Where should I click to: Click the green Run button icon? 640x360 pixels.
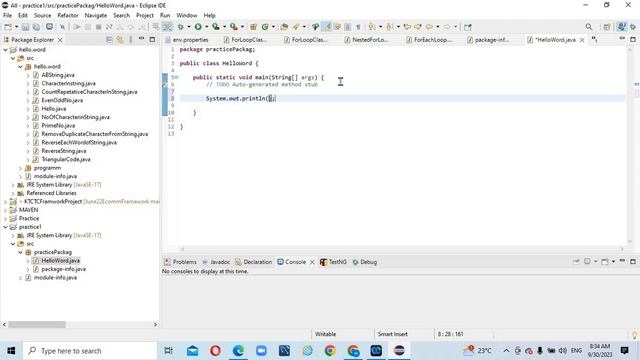198,27
